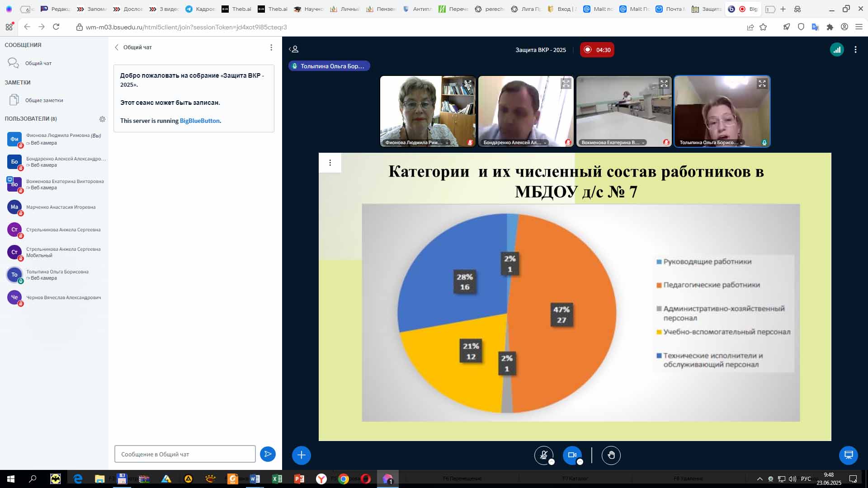
Task: Open Фионова webcam name dropdown
Action: coord(416,142)
